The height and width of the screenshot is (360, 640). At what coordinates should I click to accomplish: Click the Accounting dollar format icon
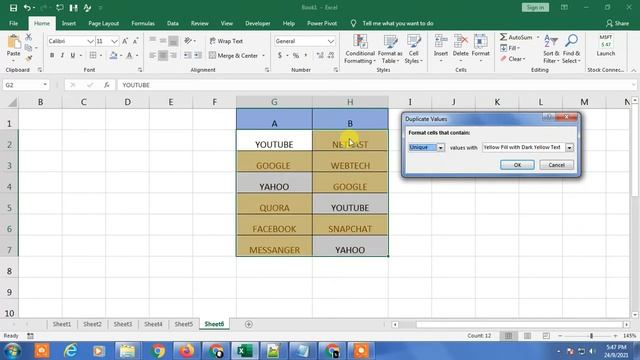click(x=280, y=56)
